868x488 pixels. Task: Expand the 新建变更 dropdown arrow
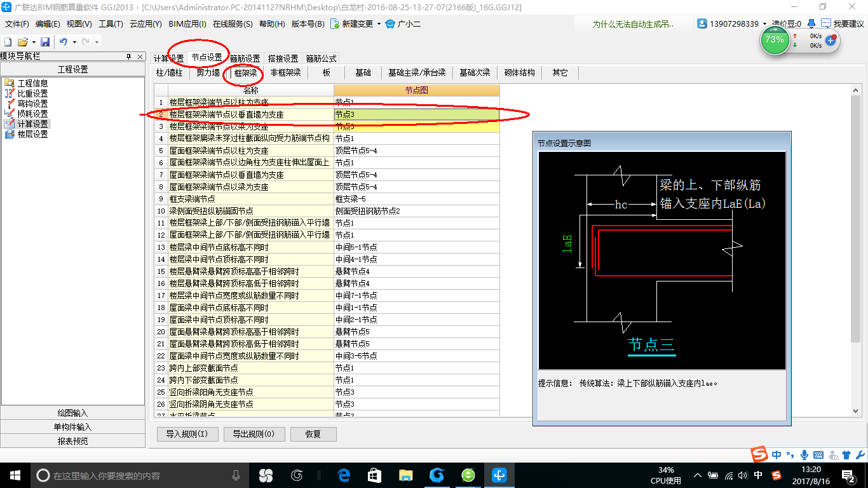point(379,24)
